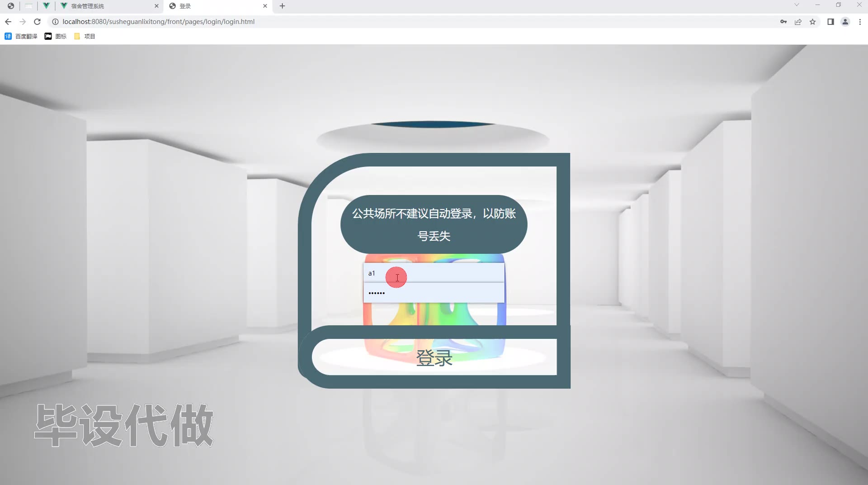Expand the tab search dropdown arrow
The image size is (868, 485).
[797, 5]
